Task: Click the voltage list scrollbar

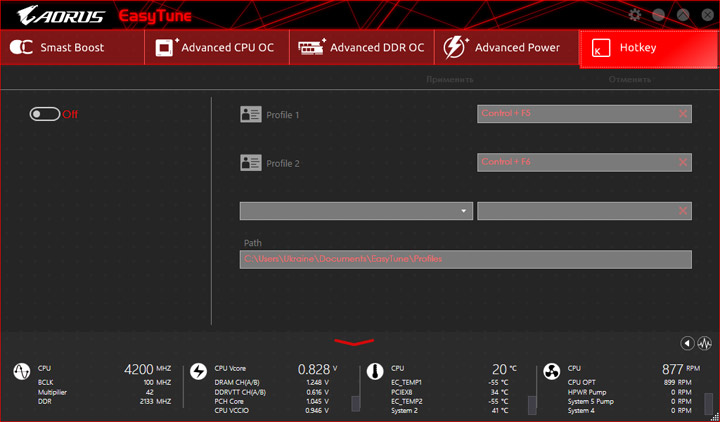Action: (x=355, y=403)
